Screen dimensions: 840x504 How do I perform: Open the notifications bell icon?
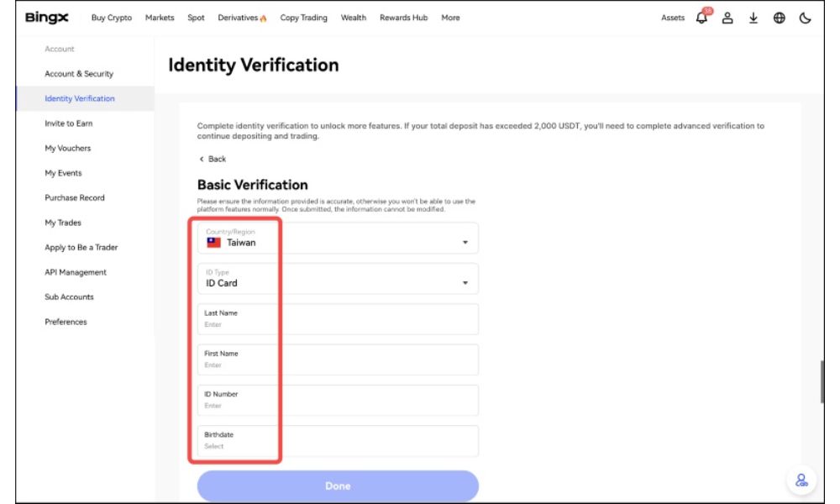[703, 18]
